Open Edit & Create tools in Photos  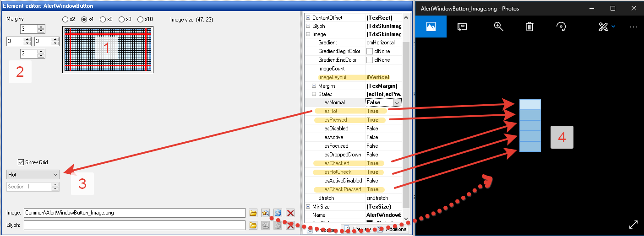tap(603, 27)
